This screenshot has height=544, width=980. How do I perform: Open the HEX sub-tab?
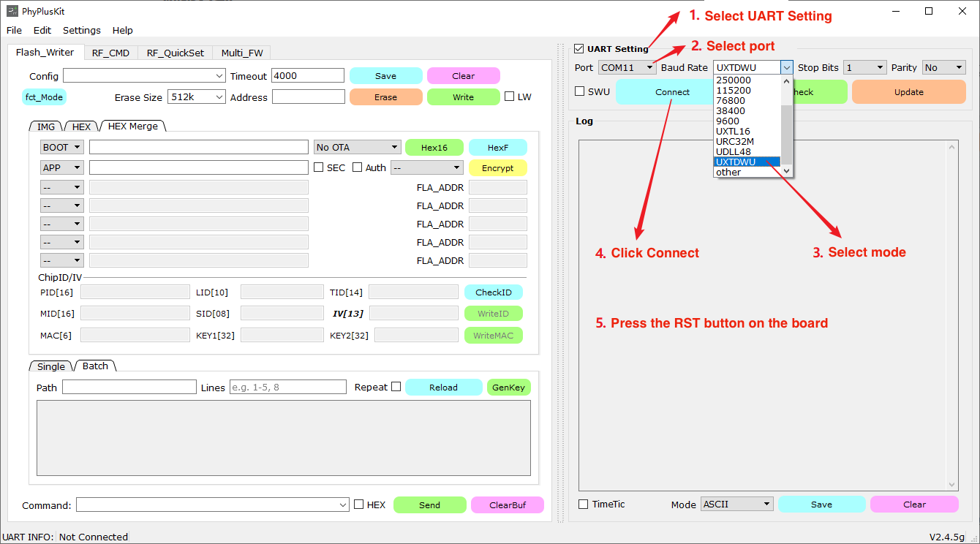pos(81,126)
